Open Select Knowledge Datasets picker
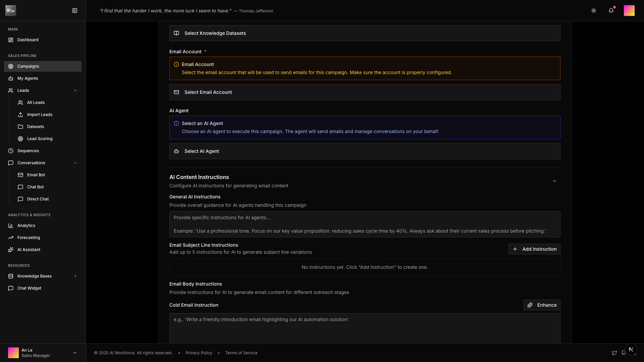Image resolution: width=644 pixels, height=362 pixels. [365, 33]
